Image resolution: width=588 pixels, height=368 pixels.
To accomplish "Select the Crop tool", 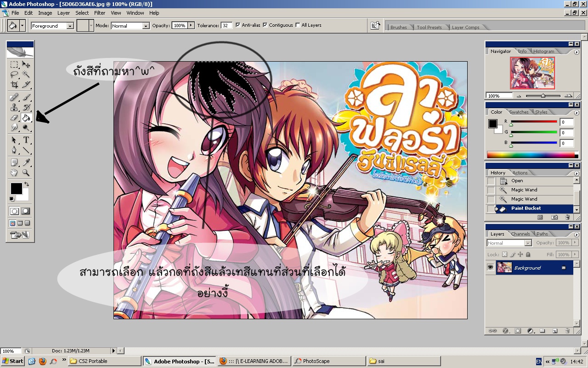I will click(14, 84).
